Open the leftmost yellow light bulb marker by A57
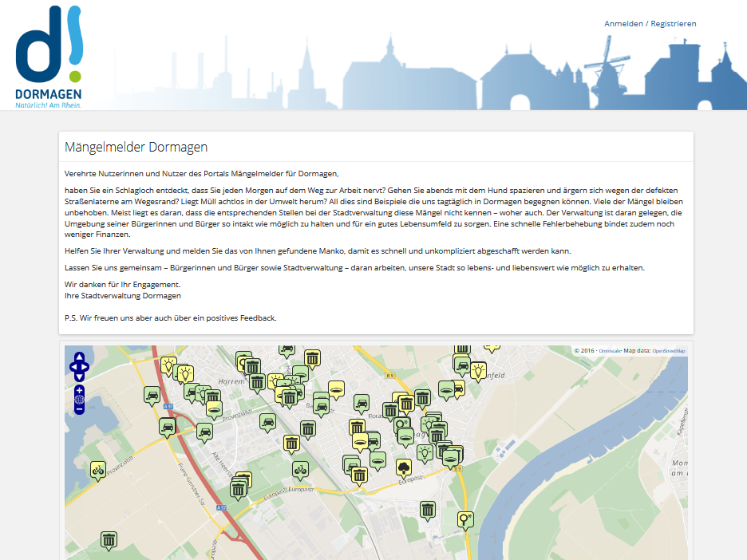The width and height of the screenshot is (747, 560). tap(168, 365)
